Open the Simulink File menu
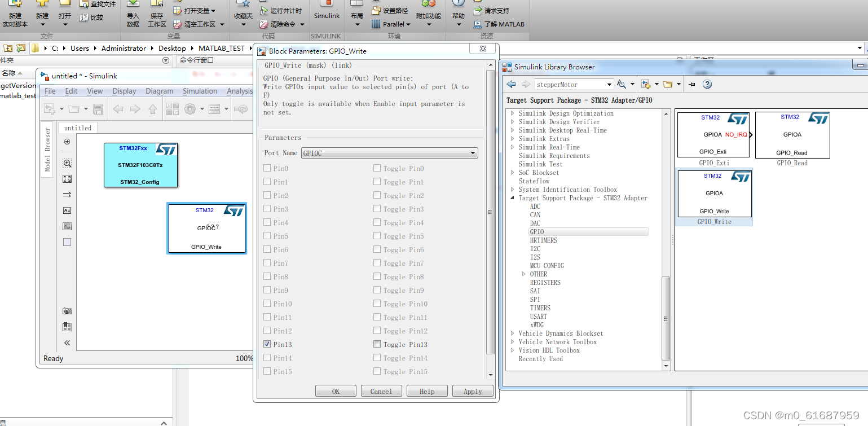Image resolution: width=868 pixels, height=426 pixels. (50, 91)
